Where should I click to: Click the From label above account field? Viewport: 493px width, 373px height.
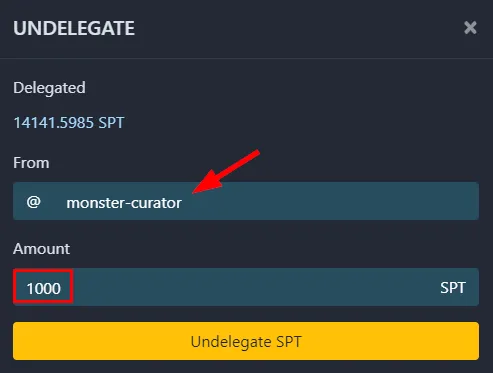(31, 163)
